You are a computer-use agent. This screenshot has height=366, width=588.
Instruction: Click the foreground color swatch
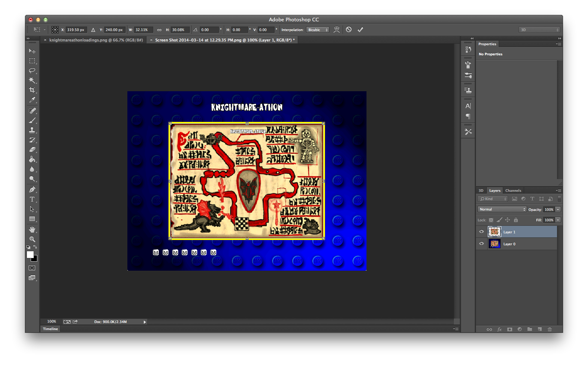(30, 254)
